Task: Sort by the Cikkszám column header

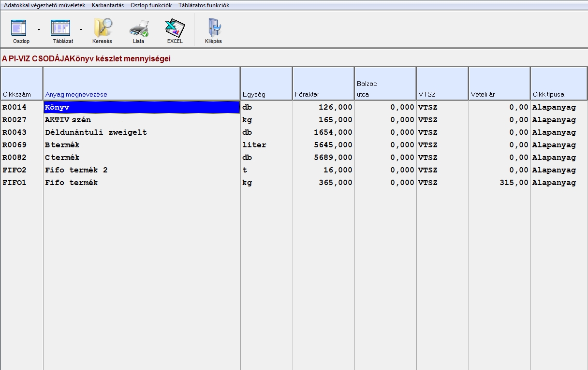Action: 22,84
